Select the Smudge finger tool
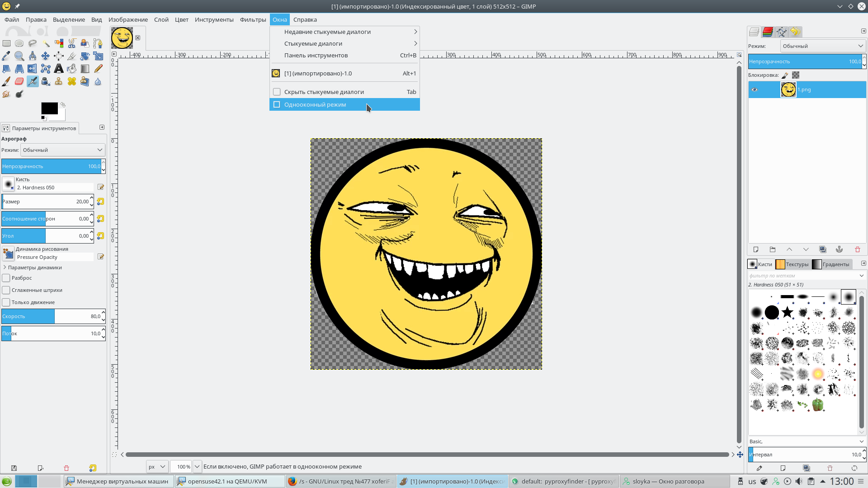 [6, 94]
